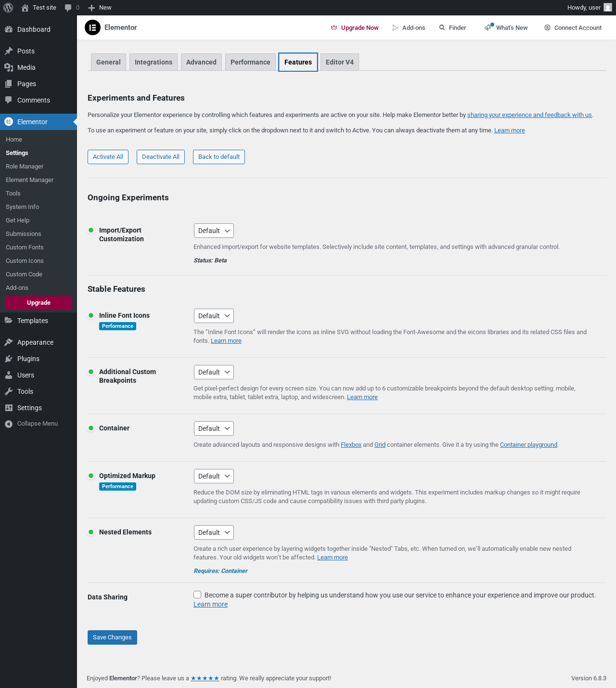This screenshot has height=688, width=616.
Task: Open Optimized Markup status dropdown
Action: (214, 476)
